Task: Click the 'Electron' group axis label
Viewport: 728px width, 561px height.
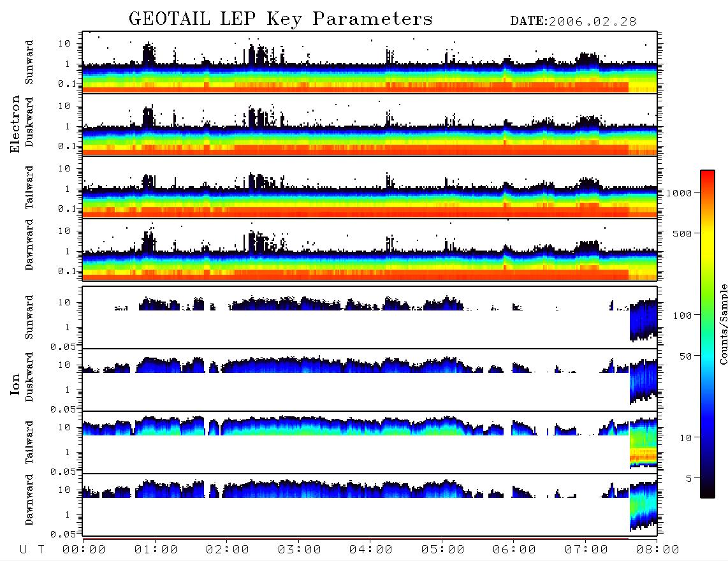Action: click(x=15, y=124)
